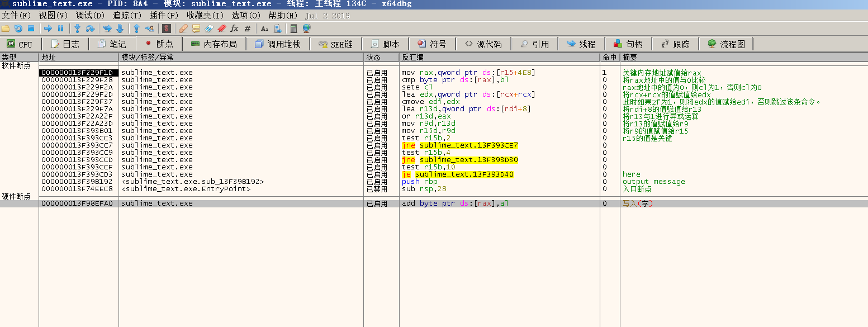Viewport: 868px width, 327px height.
Task: Click the 命中 column header
Action: coord(610,58)
